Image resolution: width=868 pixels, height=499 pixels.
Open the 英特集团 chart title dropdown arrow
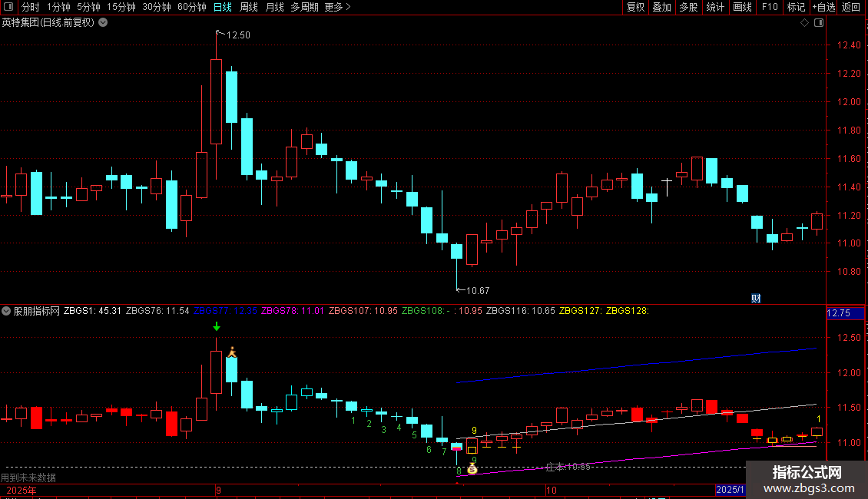tap(103, 23)
